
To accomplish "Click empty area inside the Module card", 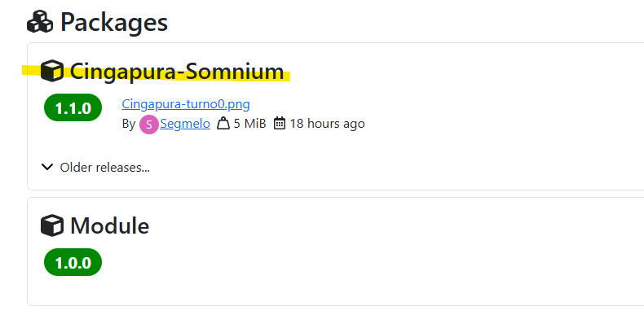I will 369,262.
